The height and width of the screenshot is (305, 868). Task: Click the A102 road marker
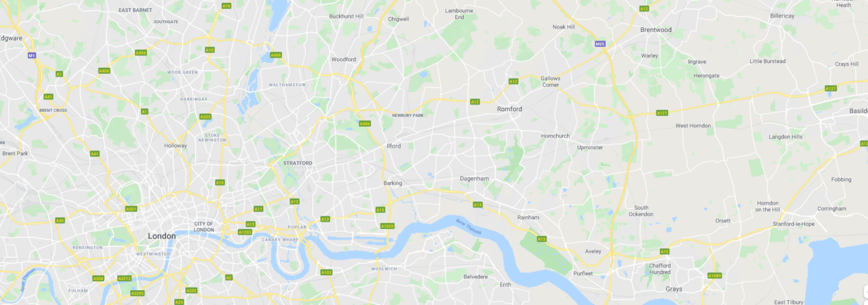326,272
